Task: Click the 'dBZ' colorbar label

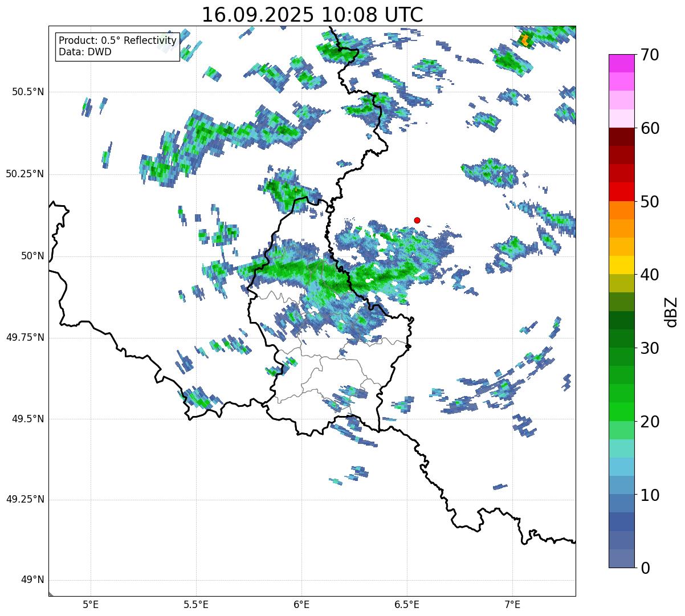Action: click(671, 311)
